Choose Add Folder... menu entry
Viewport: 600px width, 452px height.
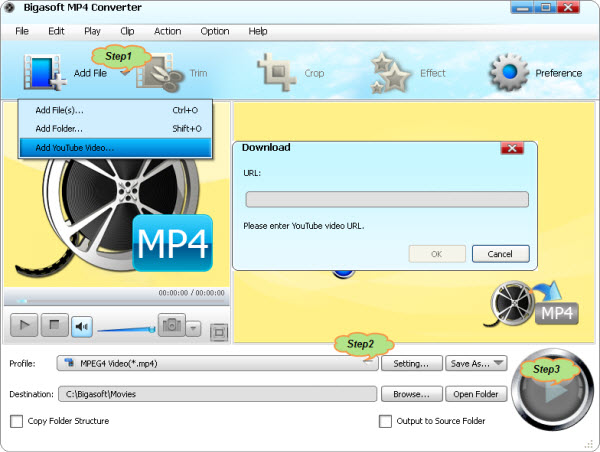point(116,129)
